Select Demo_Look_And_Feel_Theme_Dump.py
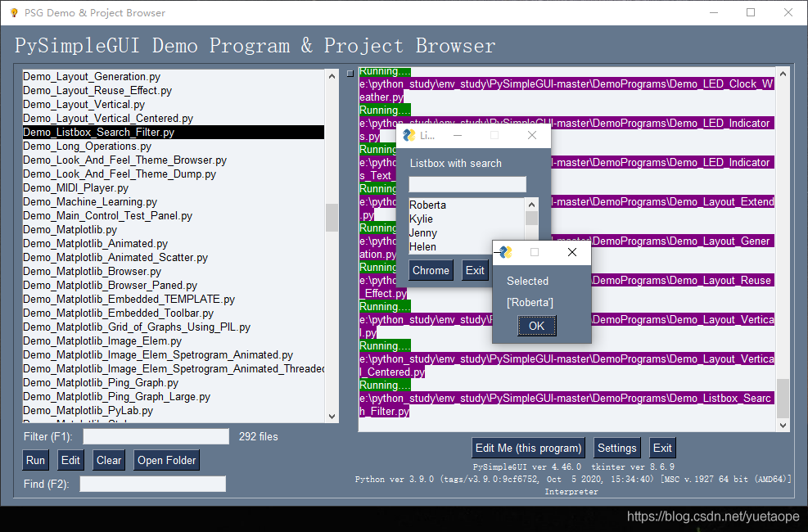Image resolution: width=808 pixels, height=532 pixels. click(174, 174)
